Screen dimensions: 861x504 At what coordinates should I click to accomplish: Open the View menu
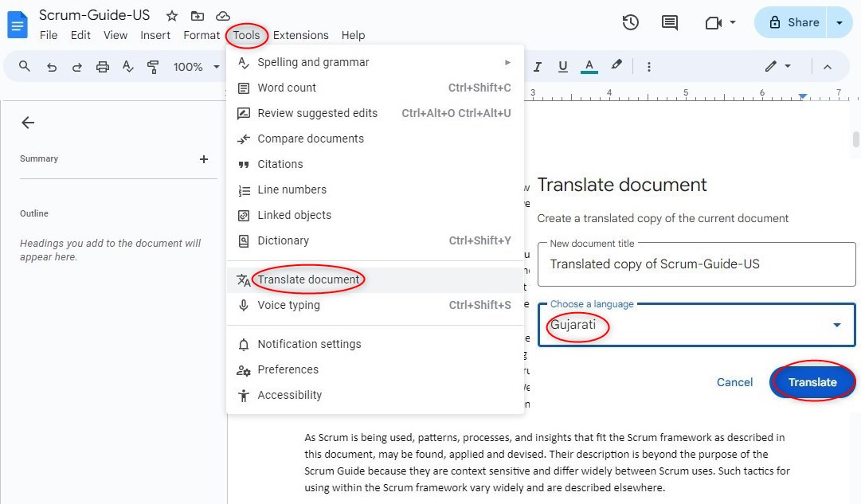tap(115, 35)
